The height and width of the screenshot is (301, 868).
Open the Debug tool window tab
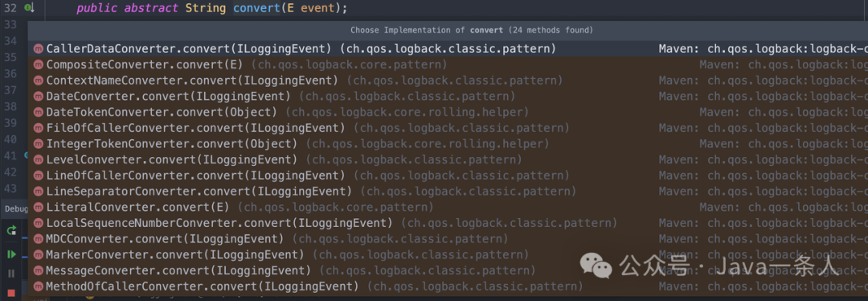[x=14, y=209]
